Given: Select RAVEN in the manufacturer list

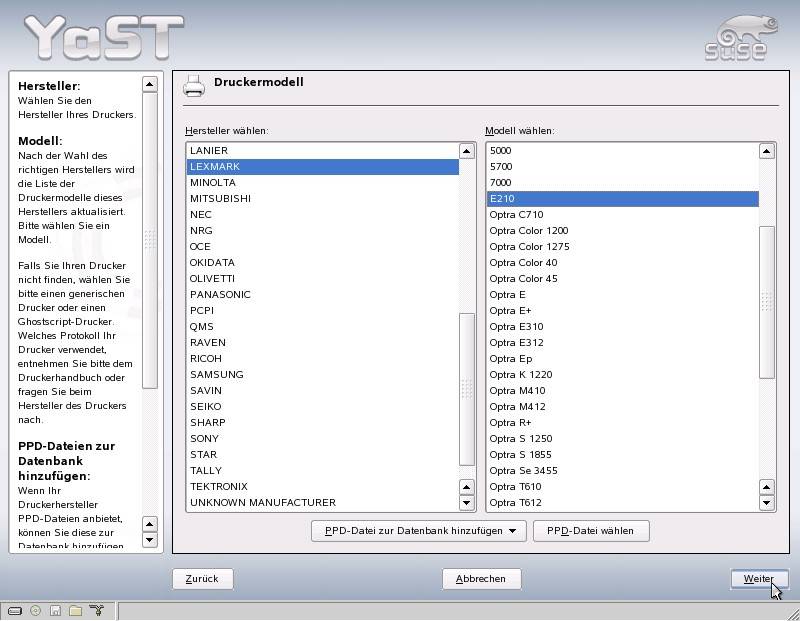Looking at the screenshot, I should 322,342.
